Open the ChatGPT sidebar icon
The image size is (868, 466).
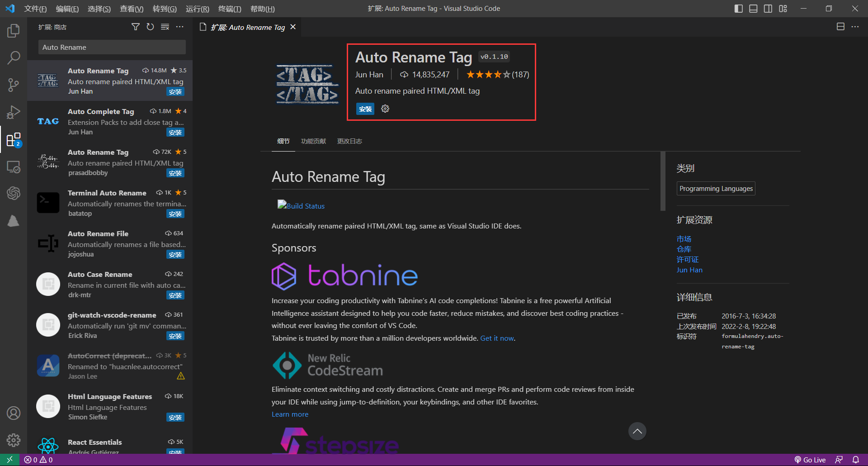pos(14,194)
